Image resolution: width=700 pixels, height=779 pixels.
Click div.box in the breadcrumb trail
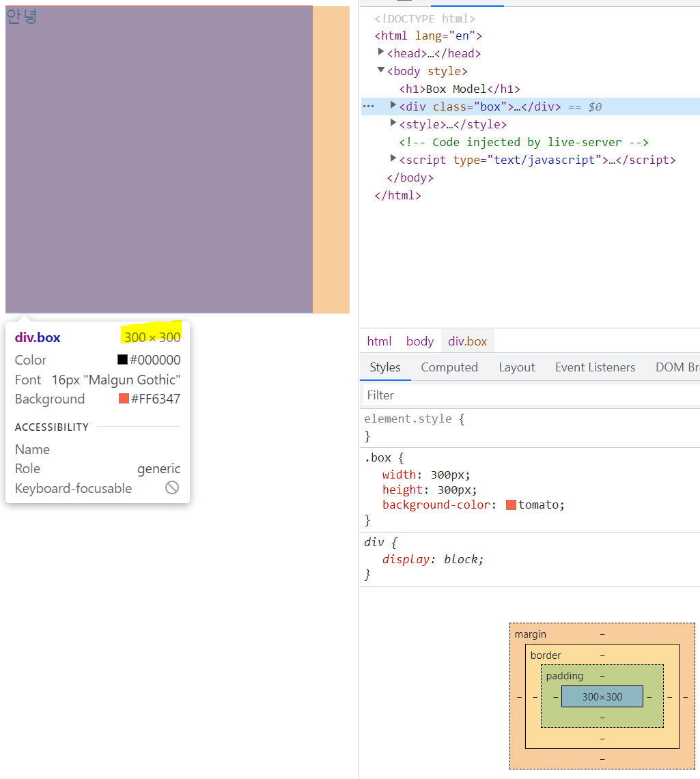click(468, 341)
